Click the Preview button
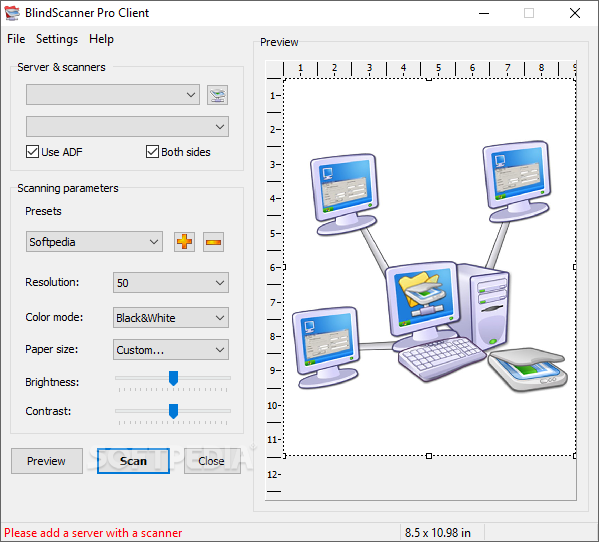The width and height of the screenshot is (599, 542). [x=47, y=461]
